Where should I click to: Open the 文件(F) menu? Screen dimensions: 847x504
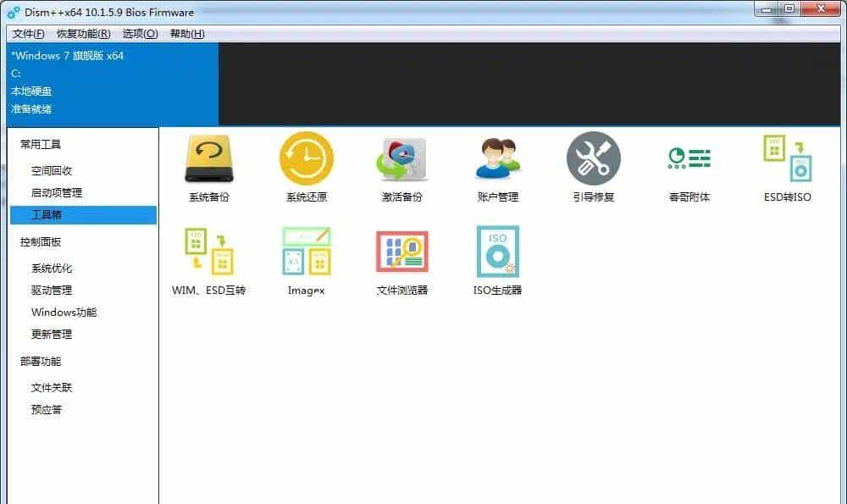point(28,34)
